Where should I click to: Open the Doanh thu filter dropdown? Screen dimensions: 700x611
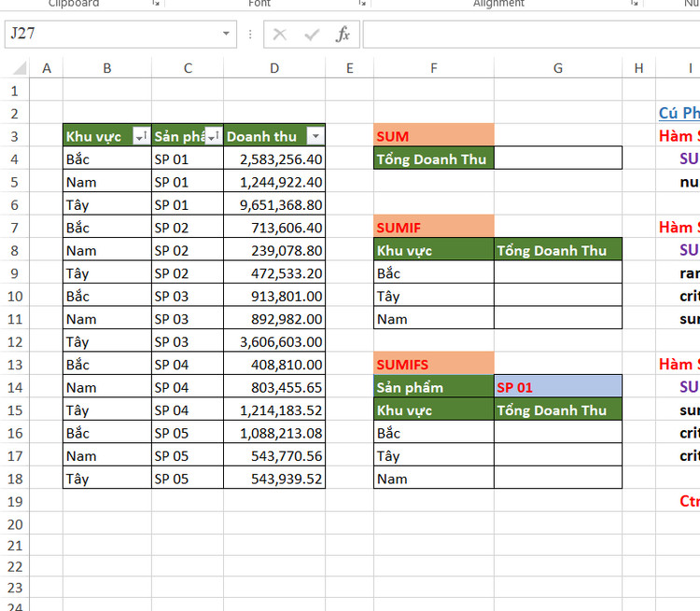click(315, 135)
